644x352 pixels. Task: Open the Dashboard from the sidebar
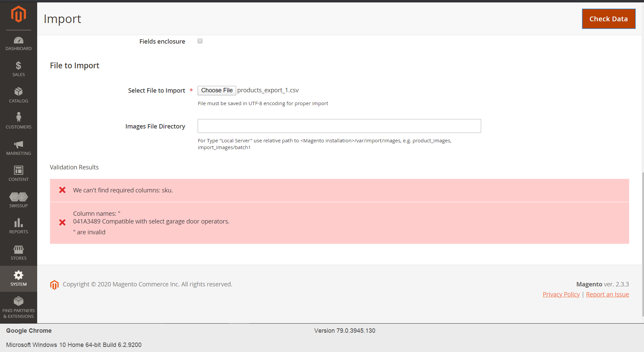[19, 43]
